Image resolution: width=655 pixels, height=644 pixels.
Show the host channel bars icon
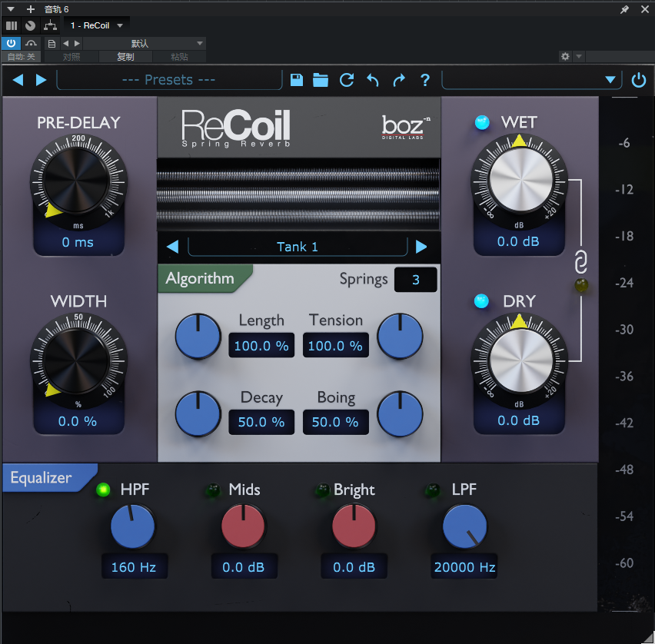tap(12, 25)
